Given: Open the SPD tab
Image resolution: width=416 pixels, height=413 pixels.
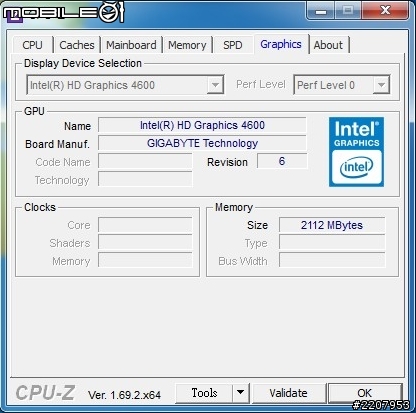Looking at the screenshot, I should 233,45.
